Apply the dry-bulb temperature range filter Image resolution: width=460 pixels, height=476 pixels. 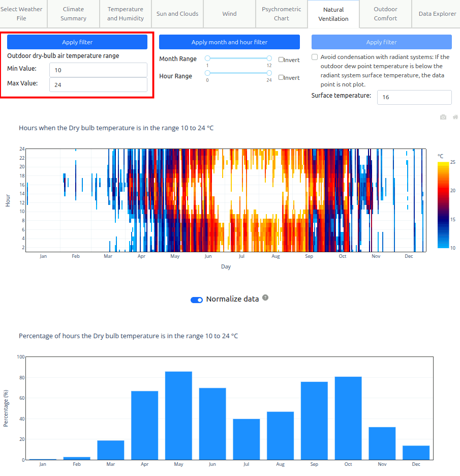tap(77, 42)
